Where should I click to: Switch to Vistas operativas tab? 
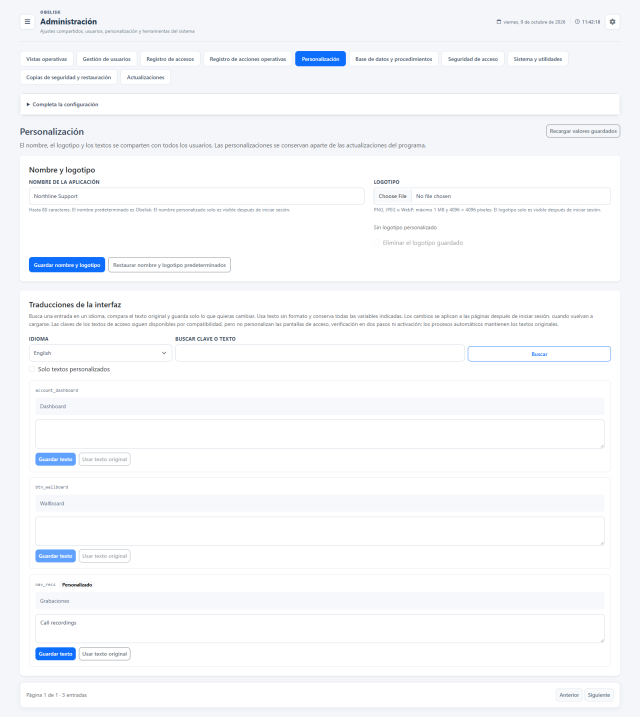click(46, 59)
